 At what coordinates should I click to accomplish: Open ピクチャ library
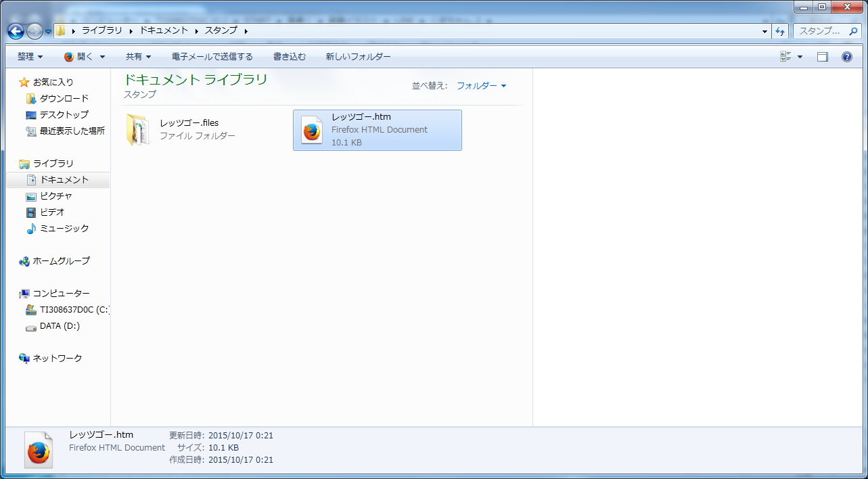tap(56, 196)
